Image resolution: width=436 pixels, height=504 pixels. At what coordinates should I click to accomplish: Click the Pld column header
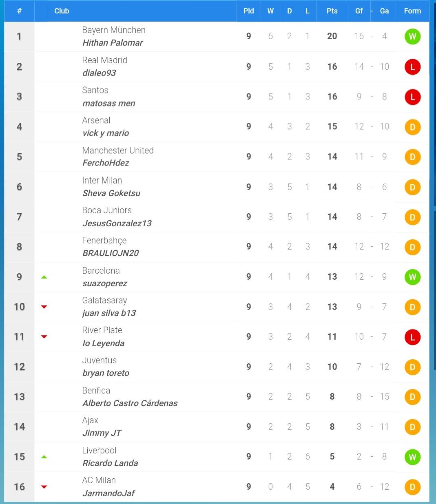[248, 11]
